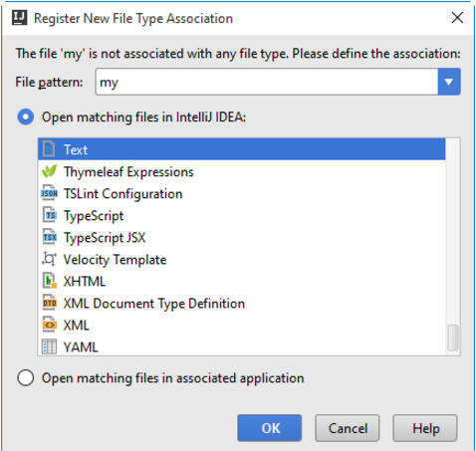Click the file type list scrollbar thumb
This screenshot has height=451, width=476.
point(453,338)
